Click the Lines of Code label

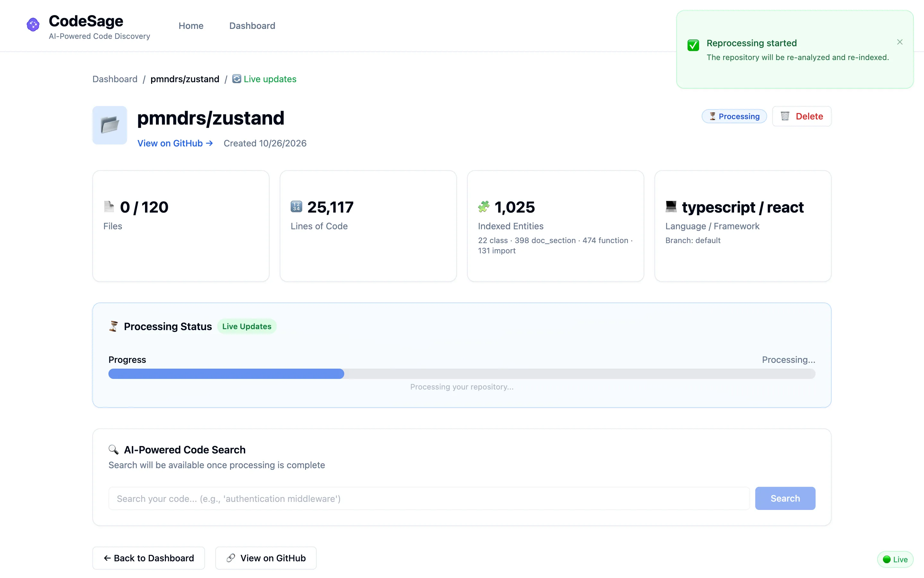[x=319, y=226]
